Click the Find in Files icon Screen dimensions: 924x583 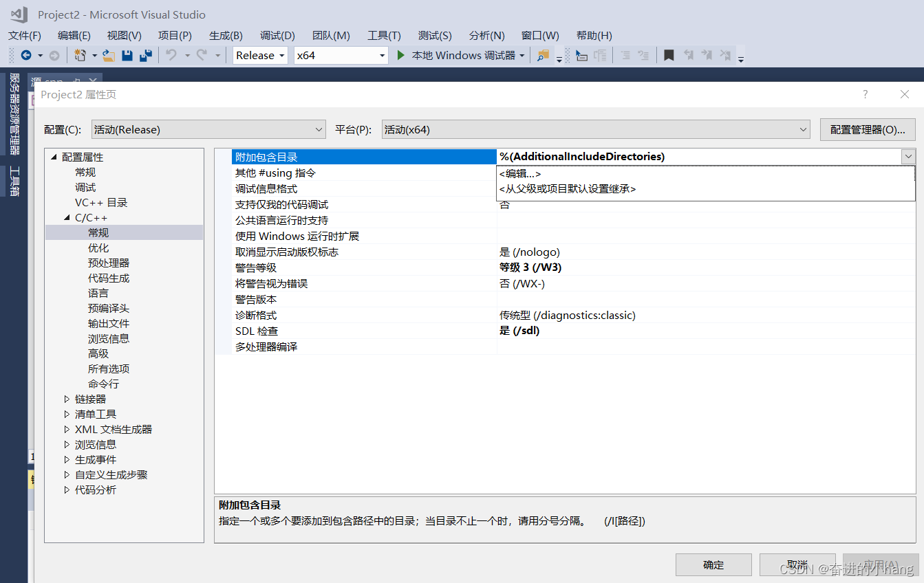click(x=543, y=56)
